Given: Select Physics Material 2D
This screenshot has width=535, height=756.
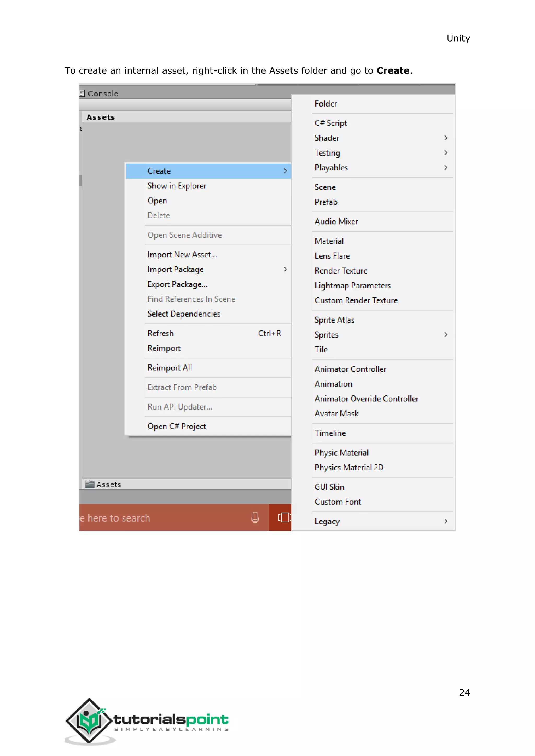Looking at the screenshot, I should [x=348, y=468].
